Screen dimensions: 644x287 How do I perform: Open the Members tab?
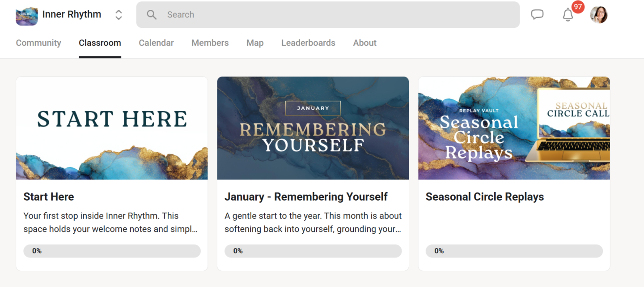[x=210, y=43]
